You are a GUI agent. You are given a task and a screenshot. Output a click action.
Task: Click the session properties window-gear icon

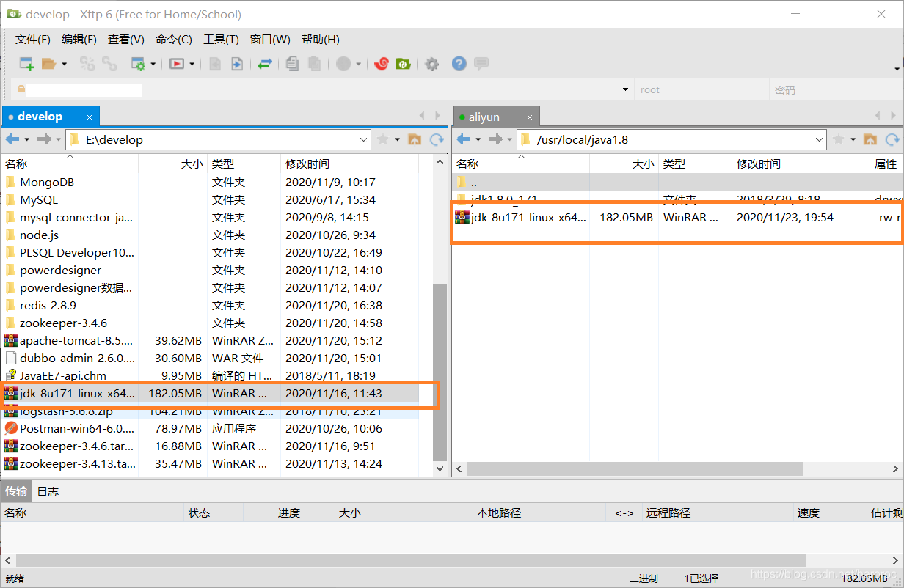pyautogui.click(x=138, y=64)
